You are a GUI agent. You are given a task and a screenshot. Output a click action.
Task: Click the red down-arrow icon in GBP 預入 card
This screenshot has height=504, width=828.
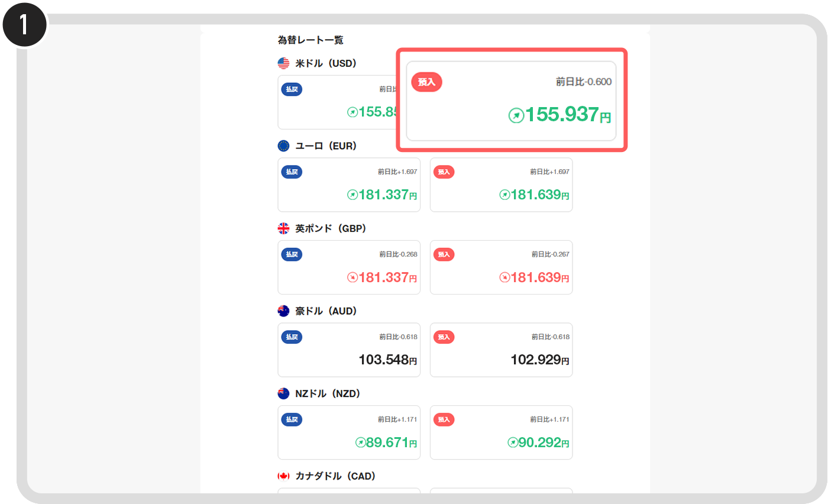504,277
